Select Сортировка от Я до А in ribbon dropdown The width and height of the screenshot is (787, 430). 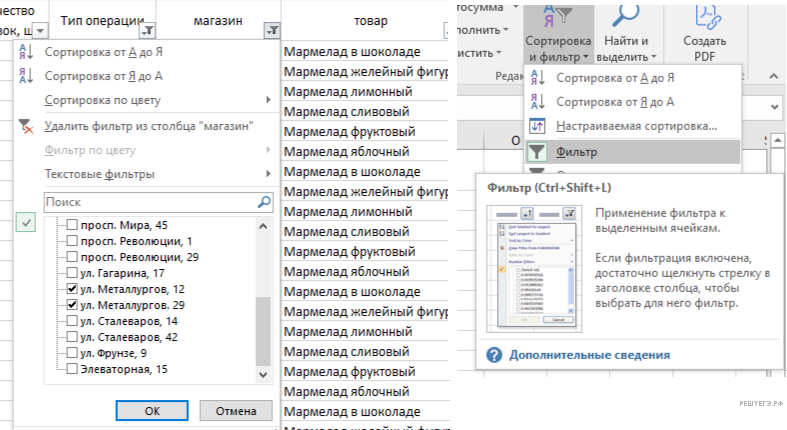click(615, 102)
